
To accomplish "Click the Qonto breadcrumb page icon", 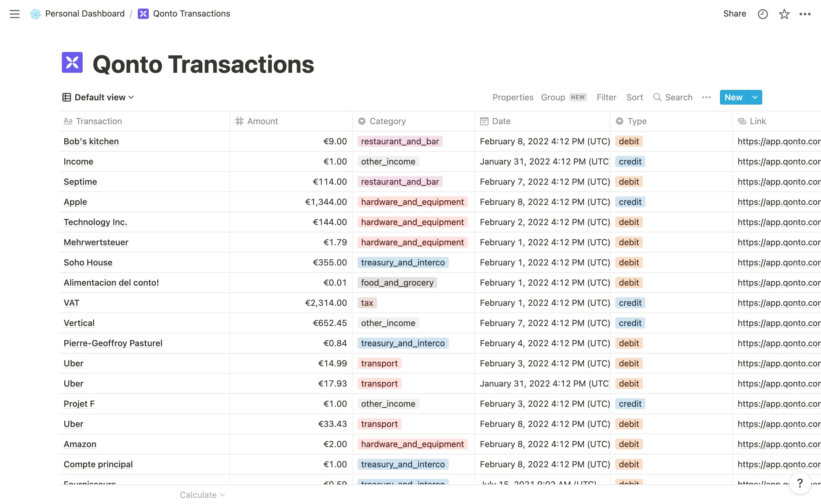I will 143,14.
